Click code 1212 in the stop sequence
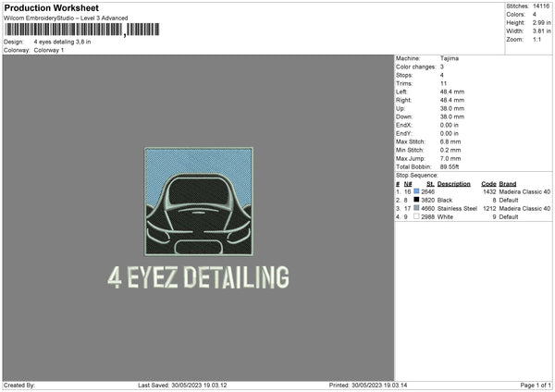 pos(489,208)
